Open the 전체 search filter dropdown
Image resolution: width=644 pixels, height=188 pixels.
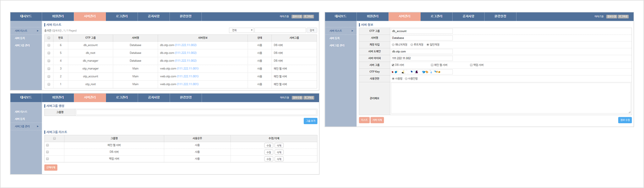click(241, 30)
